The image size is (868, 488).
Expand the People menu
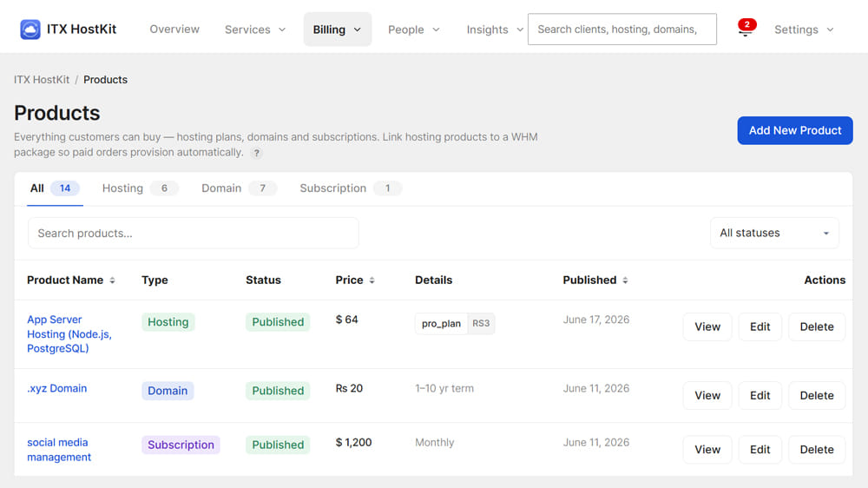413,30
